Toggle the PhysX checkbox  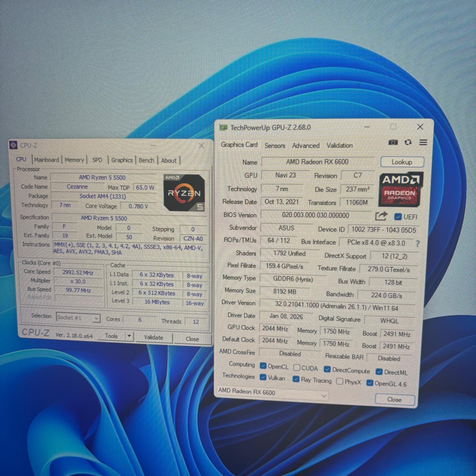tap(340, 381)
